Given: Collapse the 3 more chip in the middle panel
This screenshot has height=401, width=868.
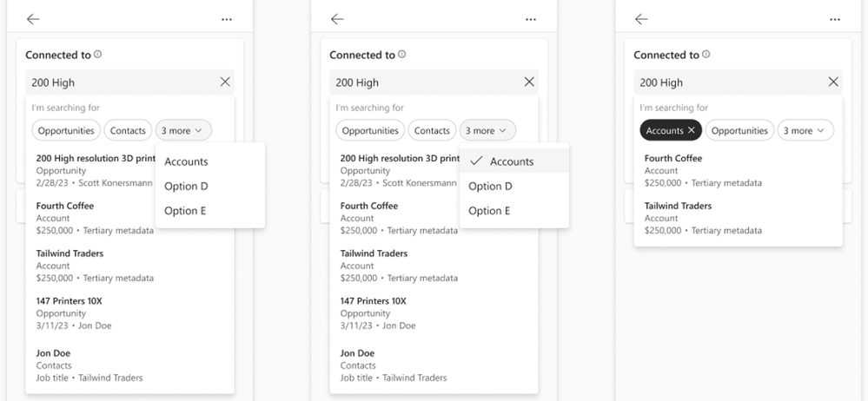Looking at the screenshot, I should click(487, 130).
